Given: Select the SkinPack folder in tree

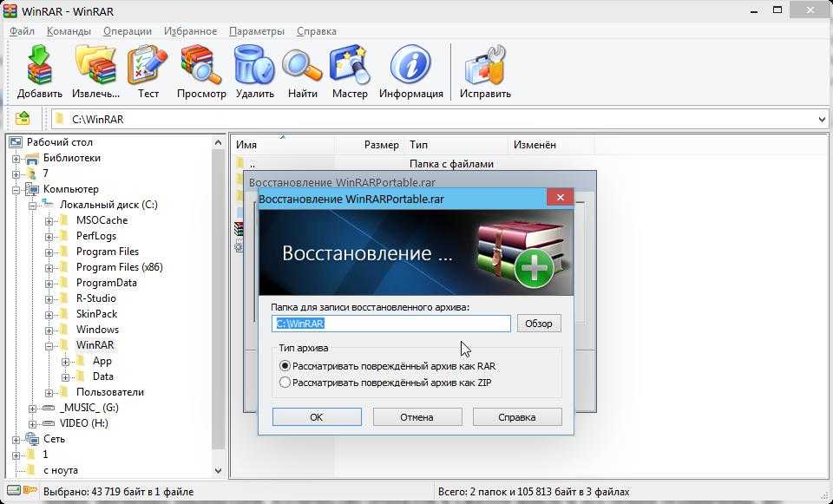Looking at the screenshot, I should 96,314.
